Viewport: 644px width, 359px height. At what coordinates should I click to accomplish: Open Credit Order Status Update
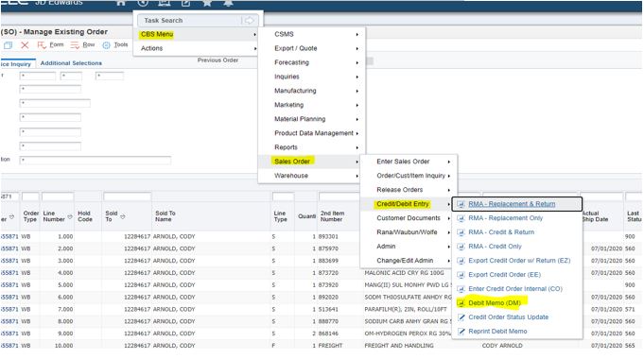tap(508, 317)
